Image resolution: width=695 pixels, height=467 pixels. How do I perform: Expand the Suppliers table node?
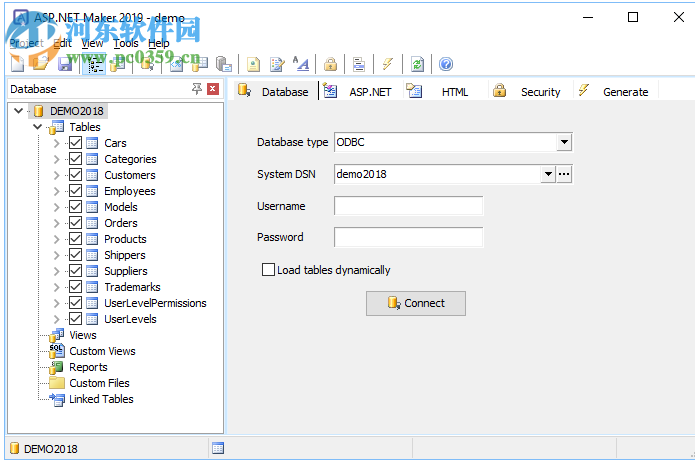point(56,271)
